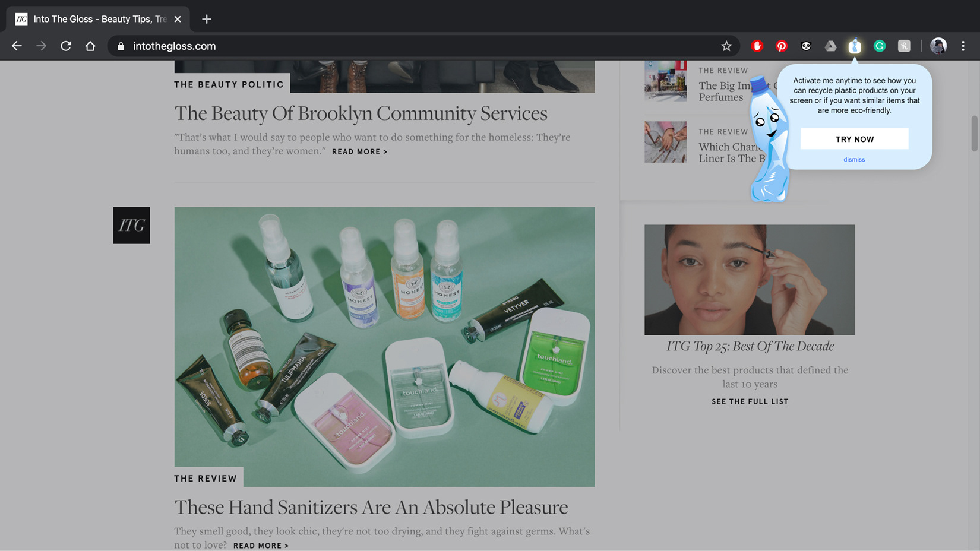Click the TRY NOW button

coord(855,139)
